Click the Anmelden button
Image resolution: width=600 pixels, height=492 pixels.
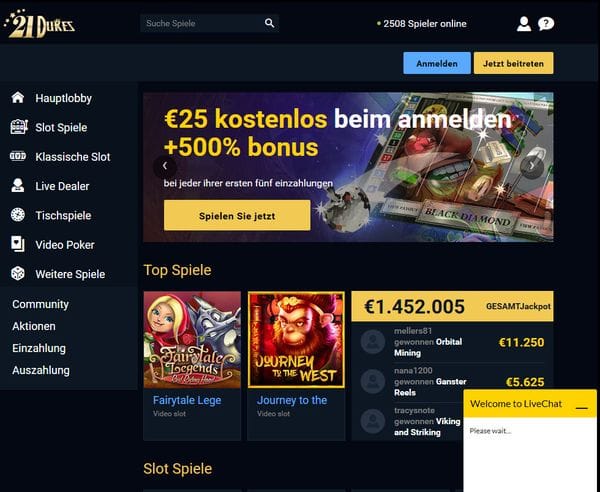tap(437, 63)
